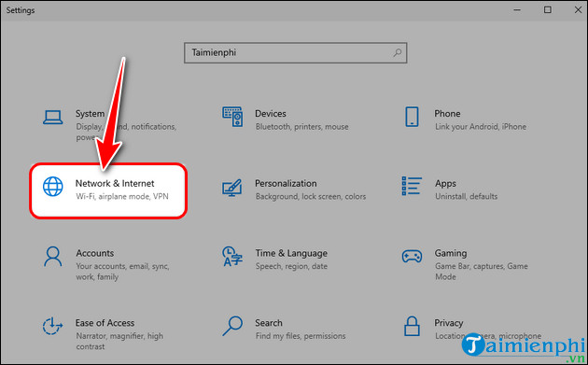Open the Privacy category title

click(449, 323)
